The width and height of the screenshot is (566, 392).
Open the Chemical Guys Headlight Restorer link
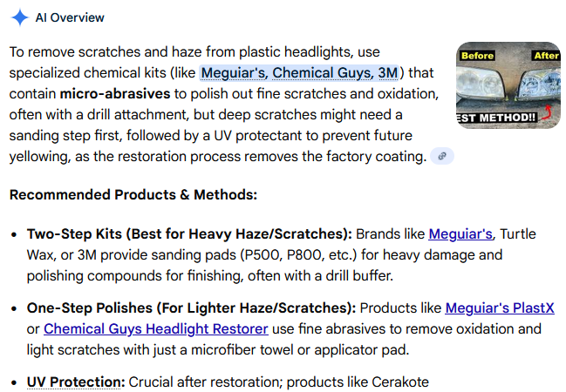coord(155,328)
